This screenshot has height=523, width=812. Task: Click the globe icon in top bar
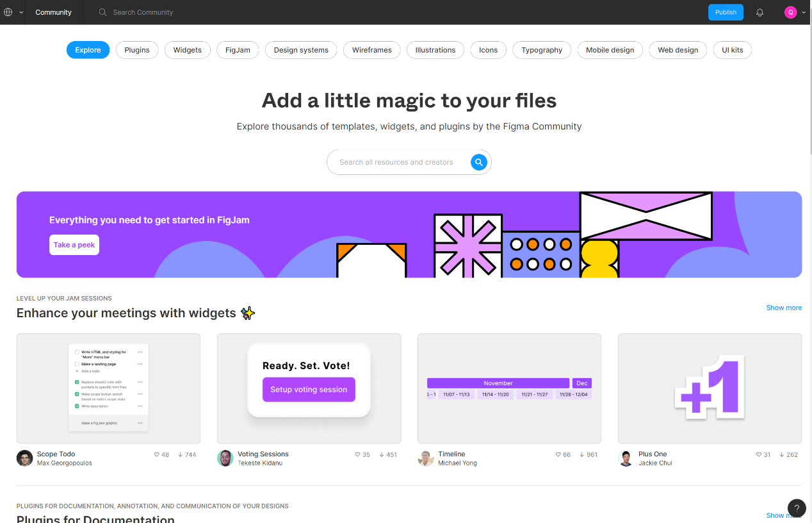8,12
